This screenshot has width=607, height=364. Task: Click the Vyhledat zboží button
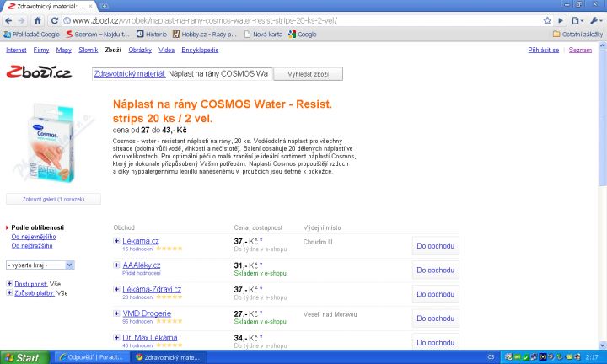coord(308,74)
